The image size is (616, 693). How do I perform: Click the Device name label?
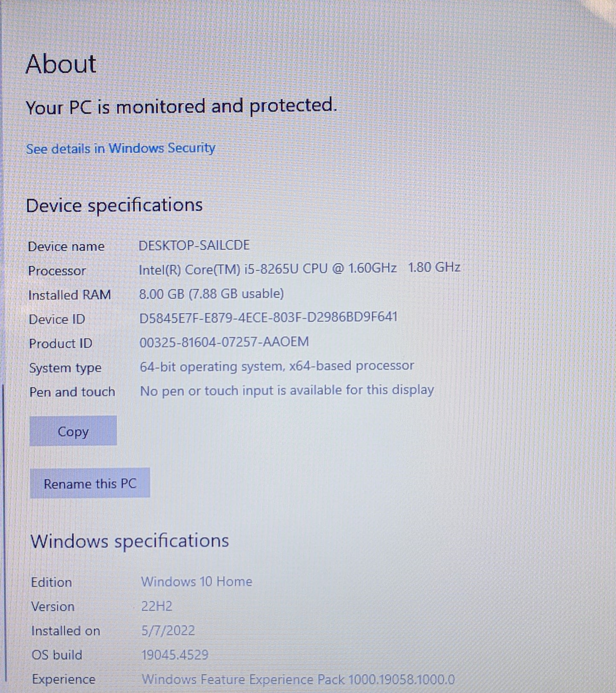pos(66,246)
